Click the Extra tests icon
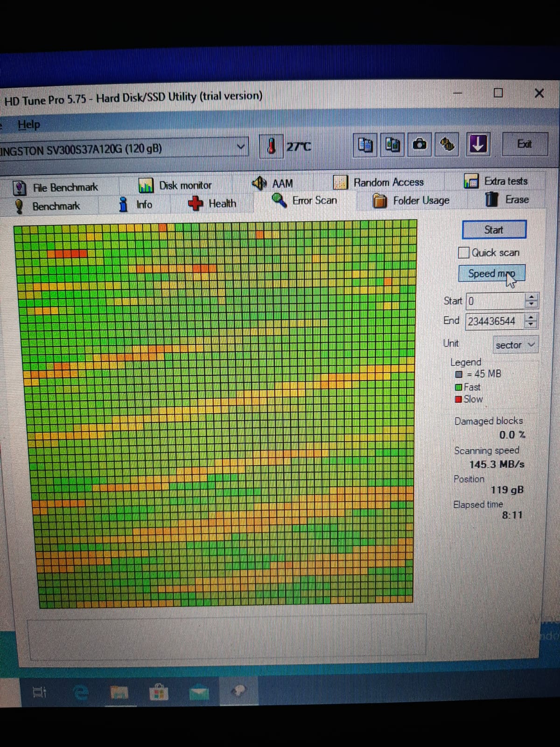The height and width of the screenshot is (747, 560). (471, 182)
